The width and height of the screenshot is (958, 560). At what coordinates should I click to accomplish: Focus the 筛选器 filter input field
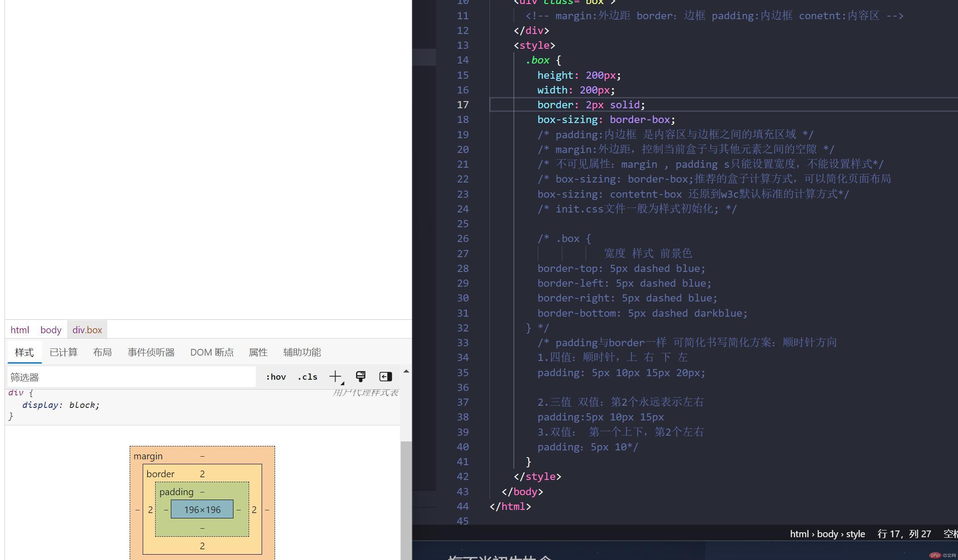tap(131, 377)
